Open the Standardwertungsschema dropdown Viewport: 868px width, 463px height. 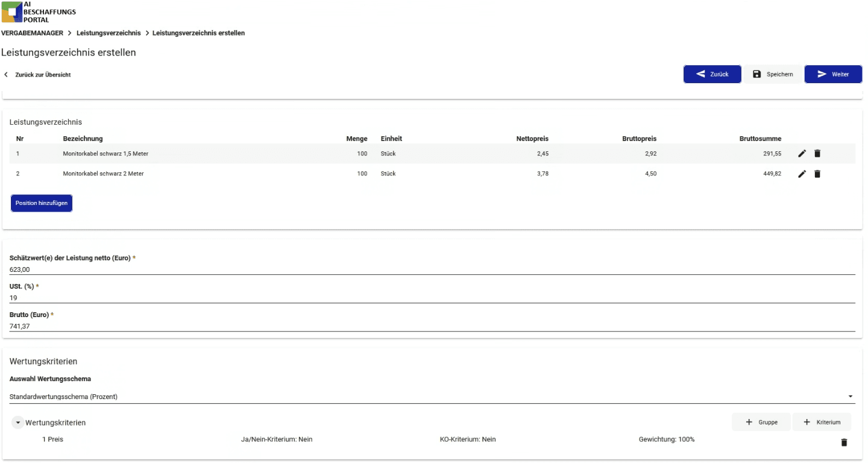432,397
